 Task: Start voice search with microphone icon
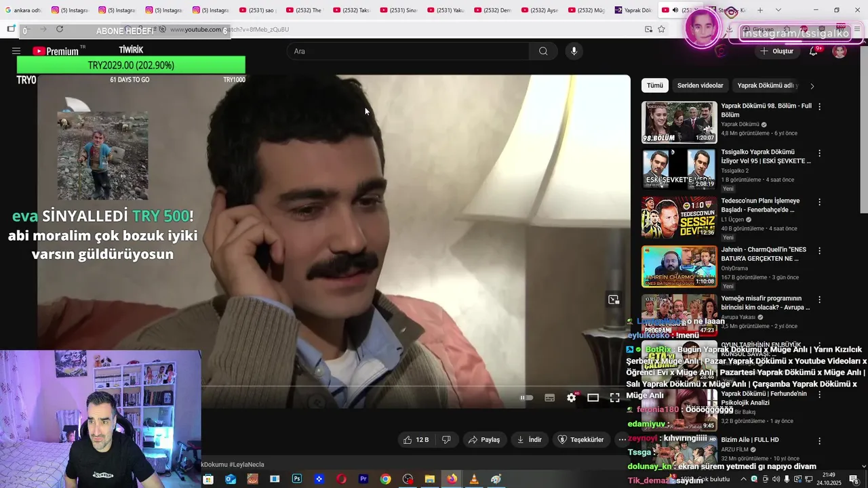pyautogui.click(x=574, y=51)
